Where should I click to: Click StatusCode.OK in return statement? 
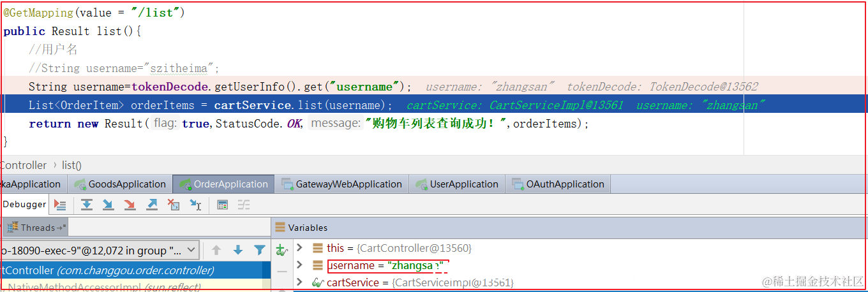[x=258, y=124]
